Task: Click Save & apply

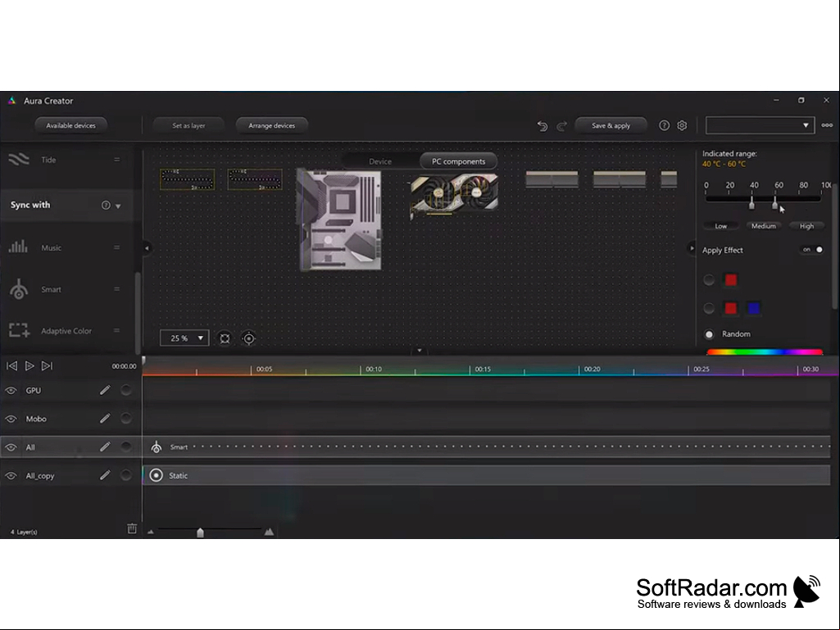Action: coord(611,125)
